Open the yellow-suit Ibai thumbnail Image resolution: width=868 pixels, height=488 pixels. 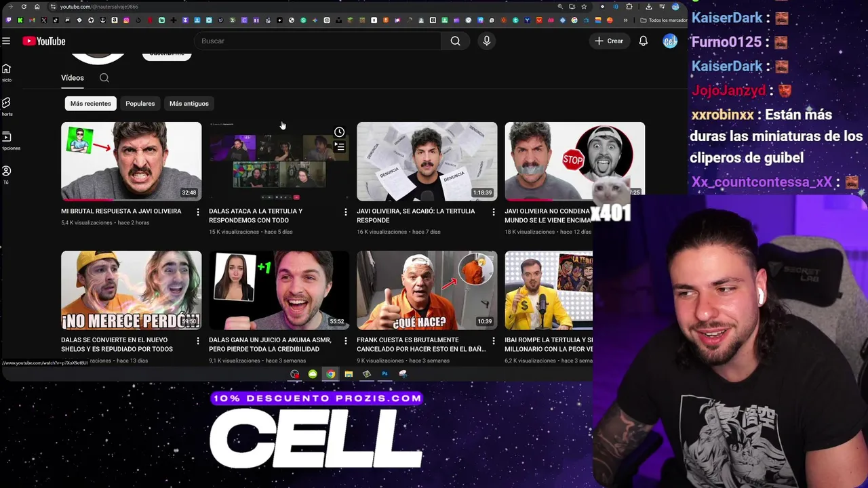pos(548,290)
